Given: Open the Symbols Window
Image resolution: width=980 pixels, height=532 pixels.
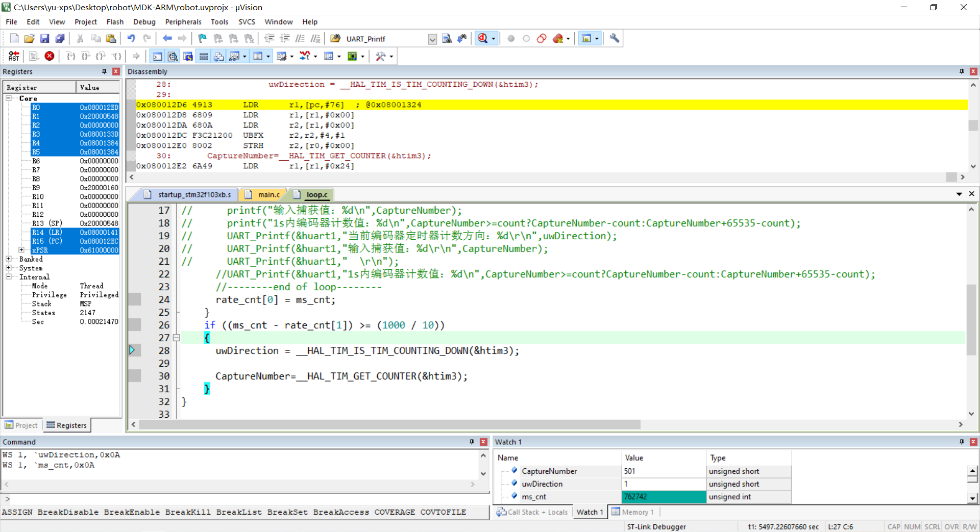Looking at the screenshot, I should (x=188, y=56).
